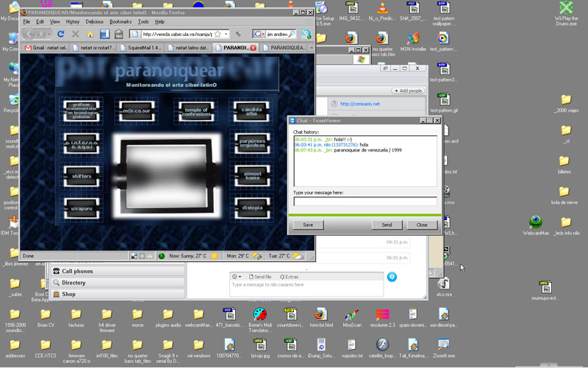
Task: Select Bome's Midi Translator desktop icon
Action: click(x=260, y=320)
